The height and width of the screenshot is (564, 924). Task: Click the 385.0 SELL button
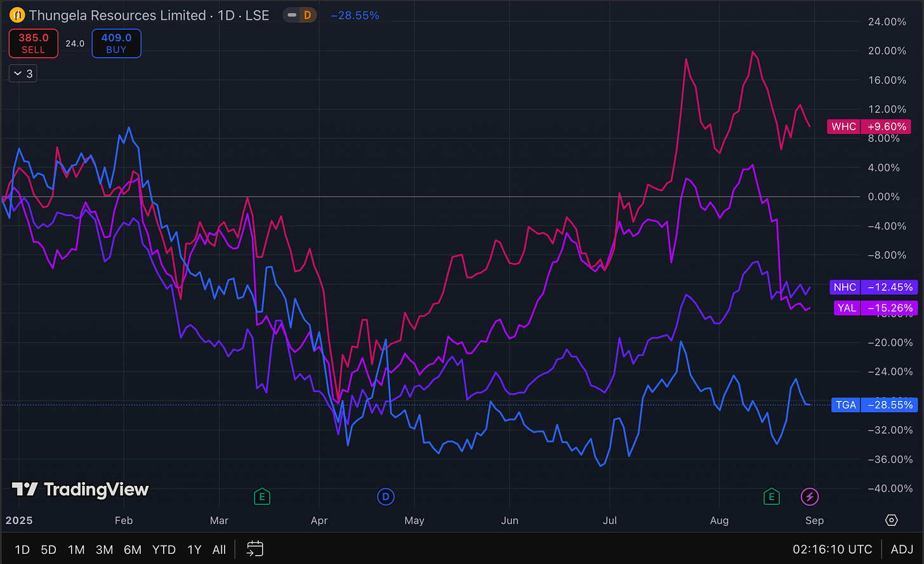click(x=34, y=43)
